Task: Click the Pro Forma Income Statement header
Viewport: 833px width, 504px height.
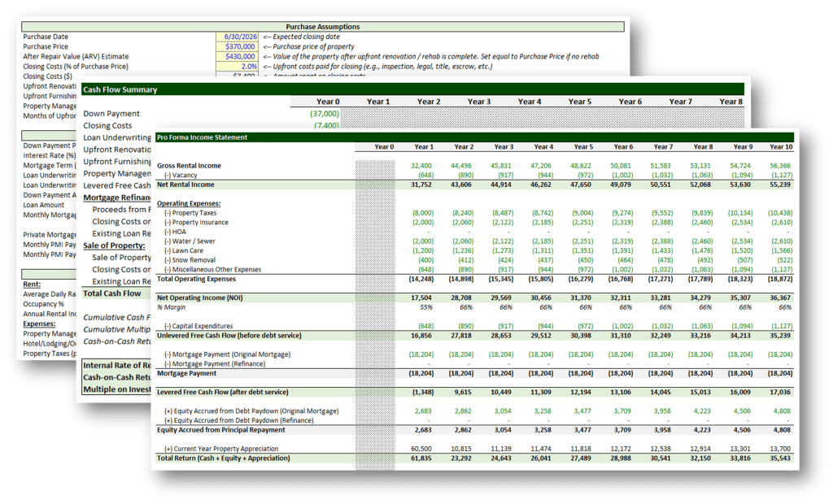Action: coord(203,137)
